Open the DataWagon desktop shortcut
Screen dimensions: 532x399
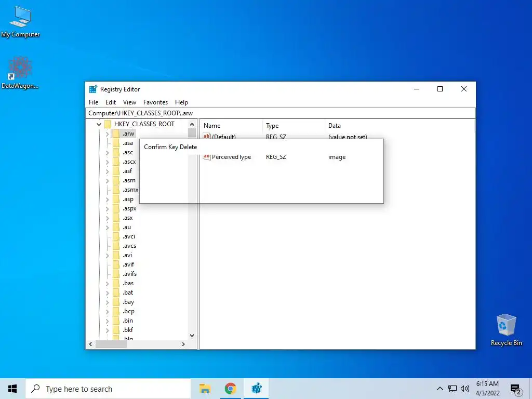(20, 73)
